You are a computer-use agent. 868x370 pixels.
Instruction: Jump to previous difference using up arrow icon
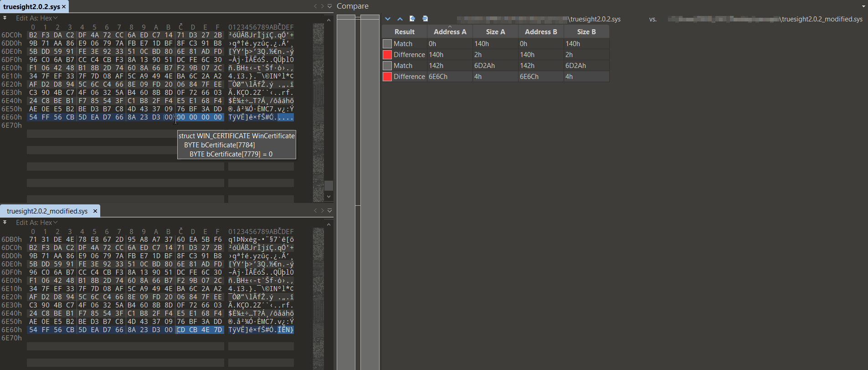pyautogui.click(x=400, y=19)
